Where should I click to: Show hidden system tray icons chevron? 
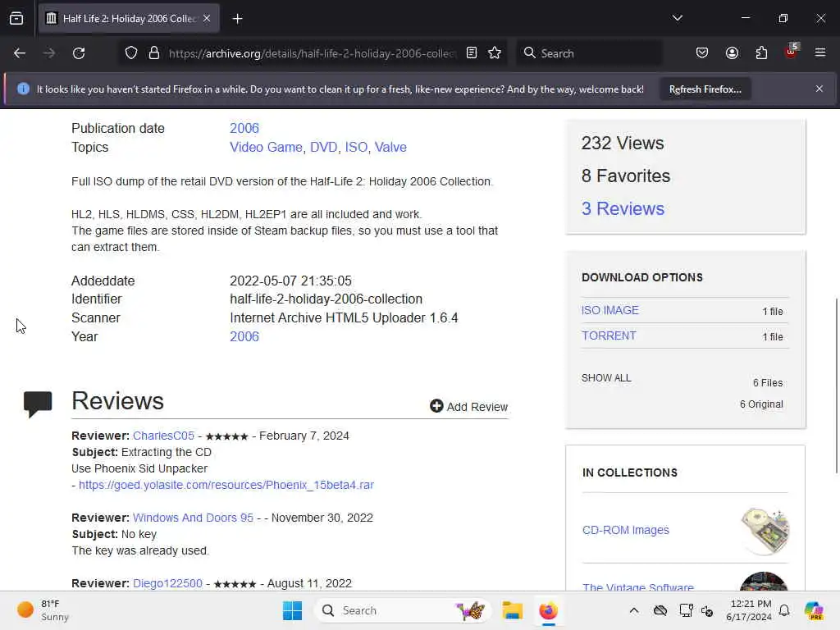coord(634,610)
